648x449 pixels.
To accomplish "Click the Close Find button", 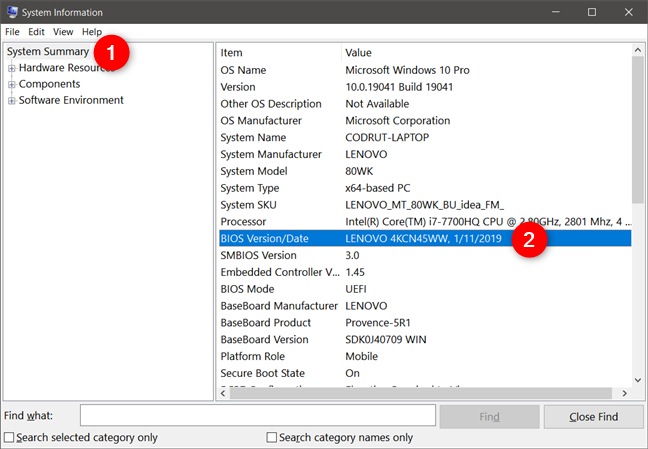I will [x=593, y=417].
